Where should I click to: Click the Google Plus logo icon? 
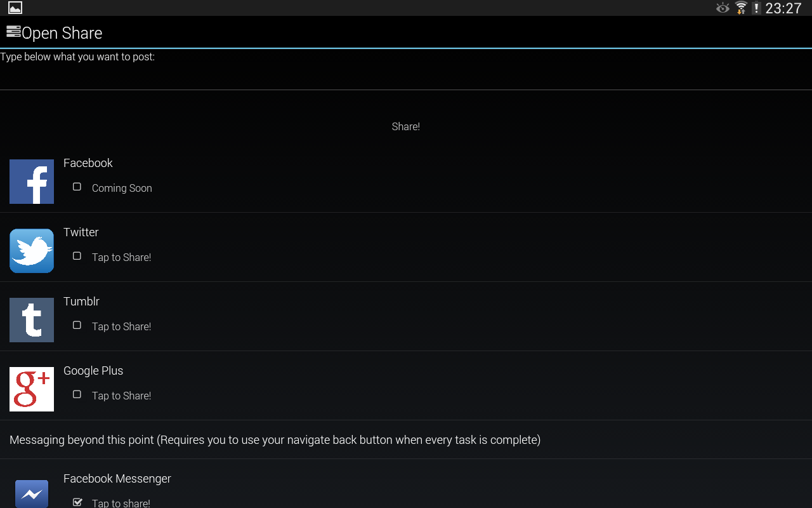pos(32,389)
